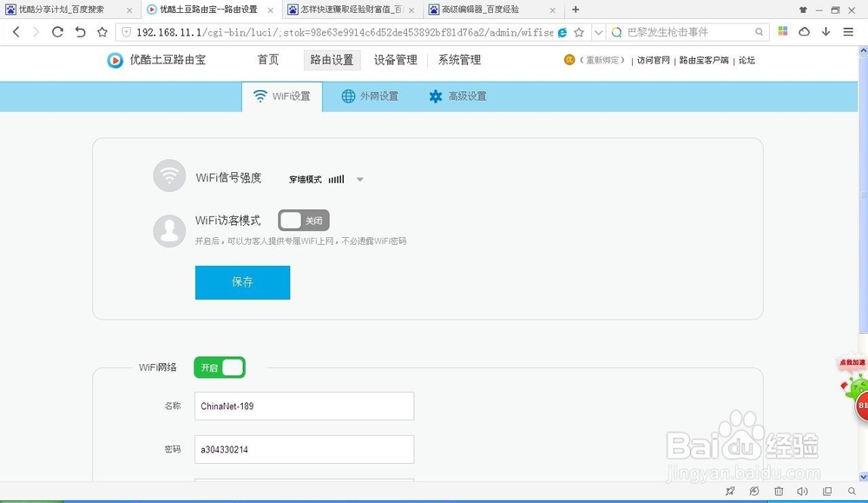This screenshot has height=503, width=868.
Task: Open the browser skin shirt icon
Action: coord(803,10)
